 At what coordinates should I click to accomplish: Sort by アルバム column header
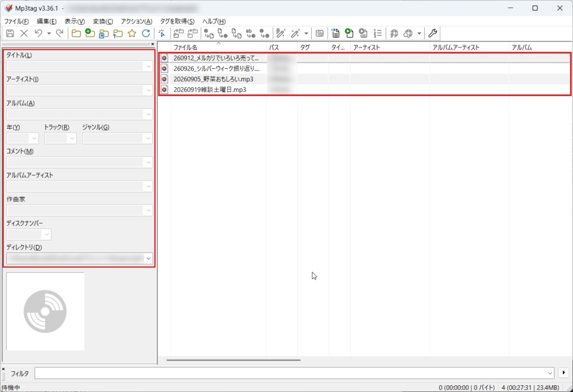[540, 48]
